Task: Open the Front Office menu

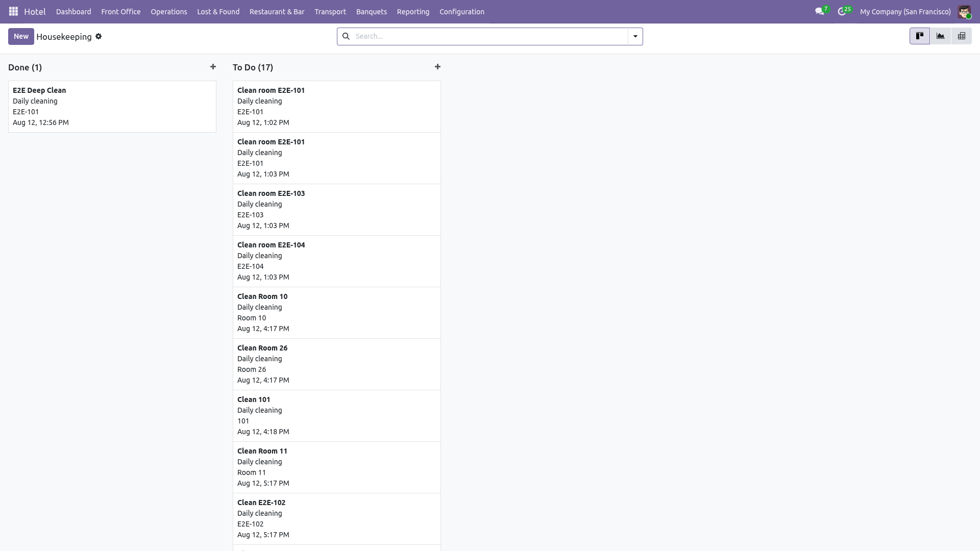Action: tap(121, 12)
